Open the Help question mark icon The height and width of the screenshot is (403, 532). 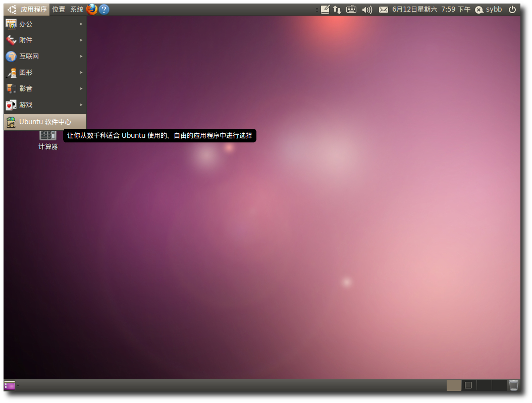(x=104, y=10)
